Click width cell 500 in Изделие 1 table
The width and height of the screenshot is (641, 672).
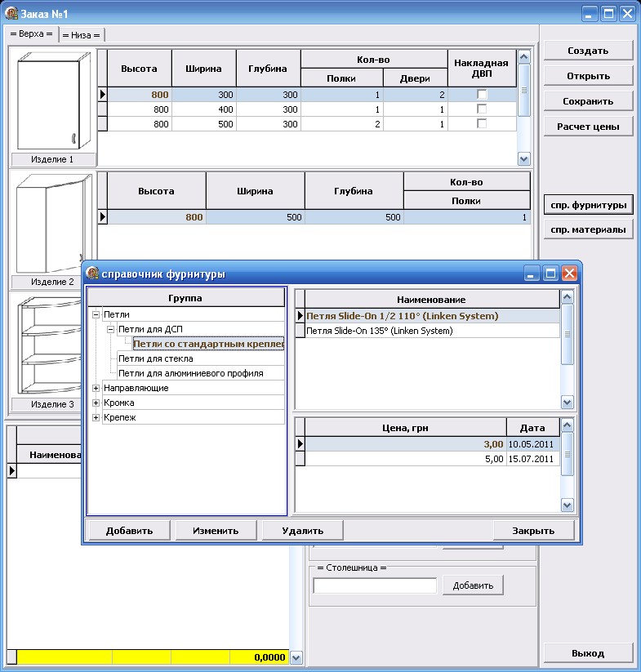point(204,124)
